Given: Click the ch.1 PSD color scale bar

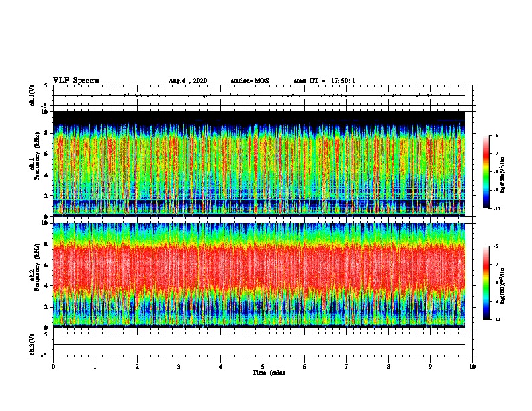Looking at the screenshot, I should tap(486, 172).
